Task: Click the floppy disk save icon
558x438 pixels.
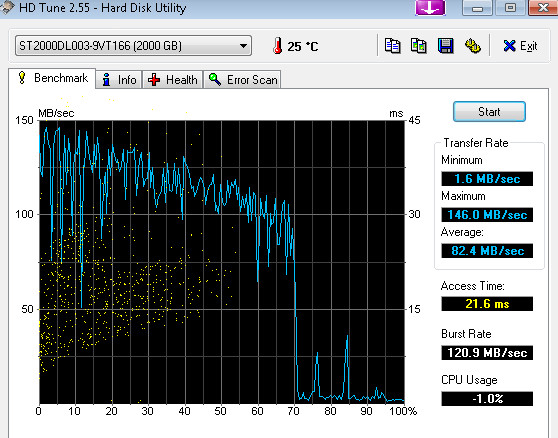Action: point(446,46)
